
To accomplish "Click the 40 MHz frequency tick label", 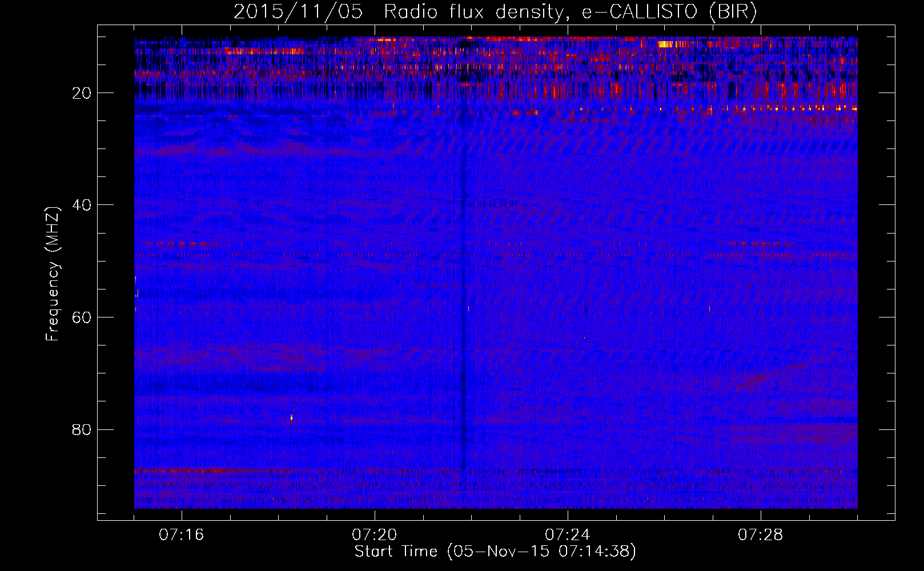I will [x=82, y=205].
